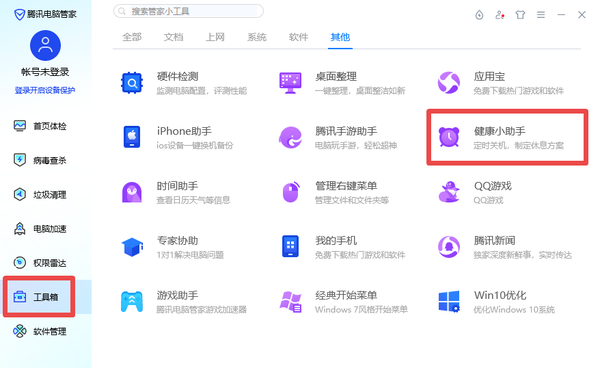
Task: Open the 专家协助 graduation cap icon
Action: tap(132, 247)
